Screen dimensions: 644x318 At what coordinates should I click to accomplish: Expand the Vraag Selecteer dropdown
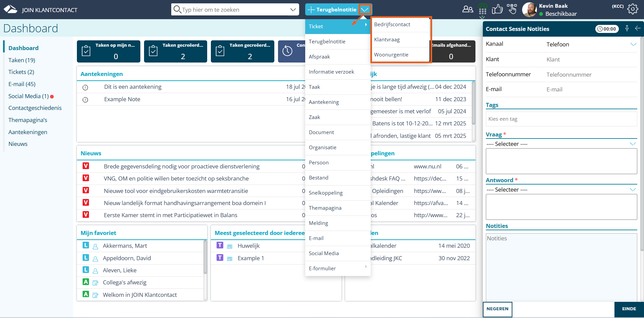pyautogui.click(x=633, y=144)
